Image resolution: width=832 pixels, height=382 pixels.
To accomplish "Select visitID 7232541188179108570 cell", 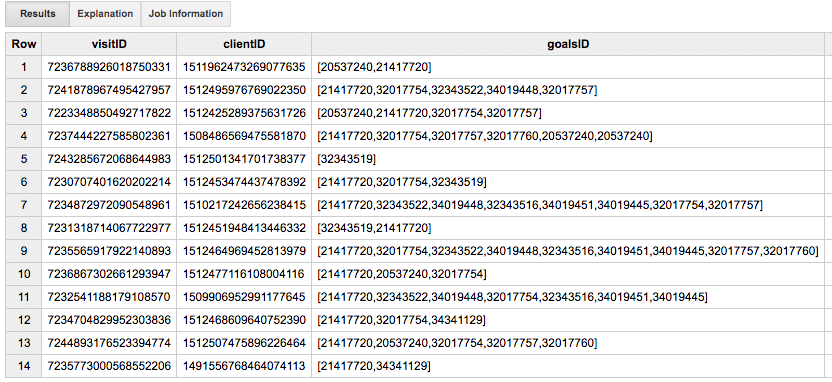I will (109, 297).
